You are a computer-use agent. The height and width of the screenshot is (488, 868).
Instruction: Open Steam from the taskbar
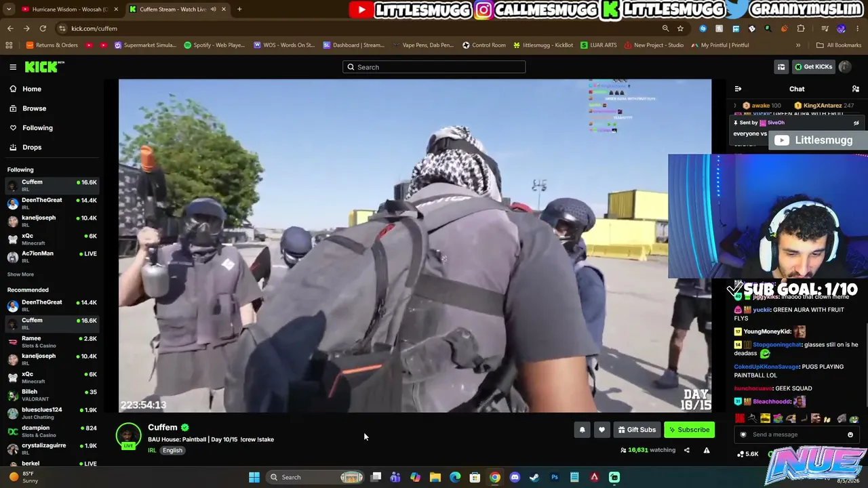coord(534,477)
